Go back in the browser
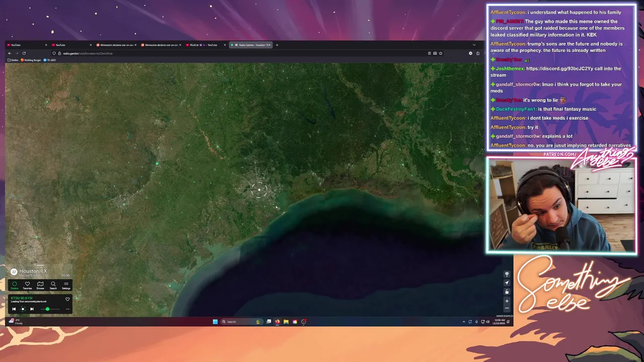 10,53
